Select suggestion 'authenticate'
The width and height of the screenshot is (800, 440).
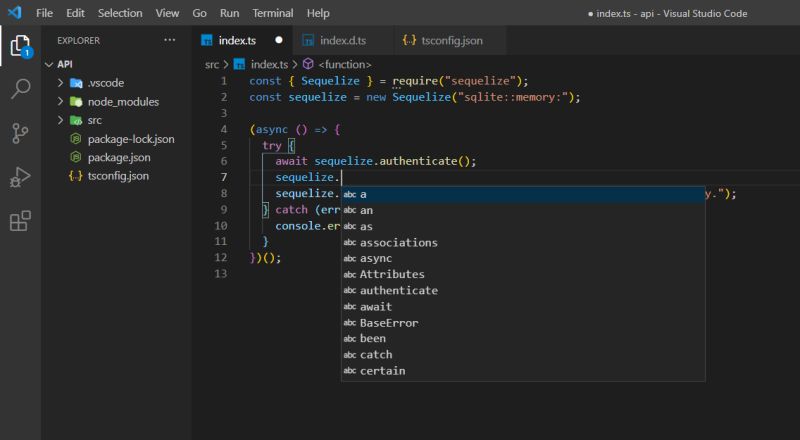[x=523, y=290]
